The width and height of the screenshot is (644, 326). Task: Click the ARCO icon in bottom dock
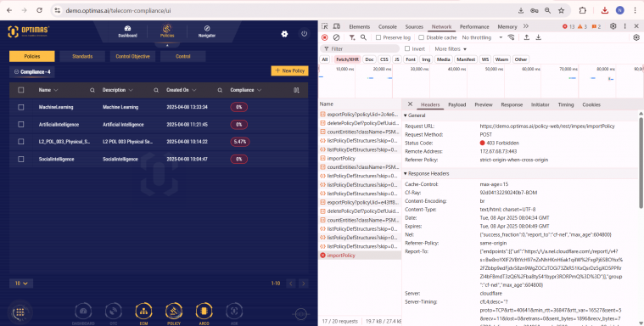click(204, 312)
